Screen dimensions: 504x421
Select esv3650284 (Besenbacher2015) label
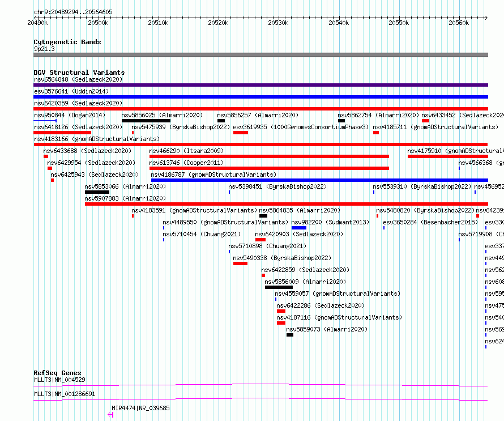430,222
